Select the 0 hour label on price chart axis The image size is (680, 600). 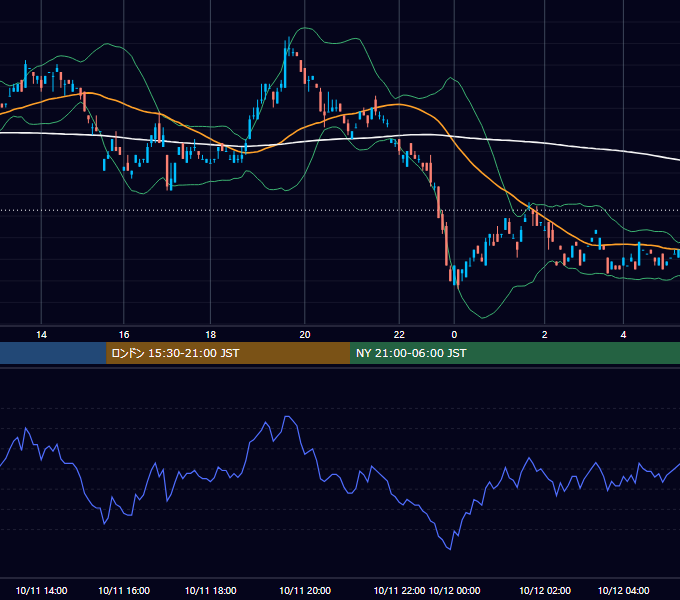point(454,335)
